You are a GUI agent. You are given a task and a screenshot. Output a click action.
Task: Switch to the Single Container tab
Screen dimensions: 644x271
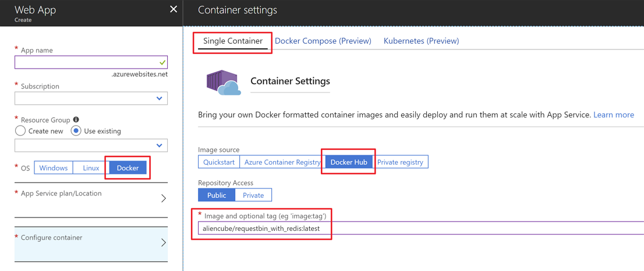click(233, 41)
